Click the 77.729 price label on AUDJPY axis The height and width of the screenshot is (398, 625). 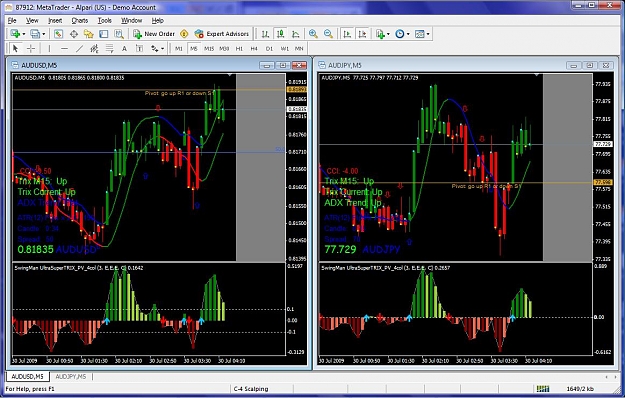tap(603, 144)
